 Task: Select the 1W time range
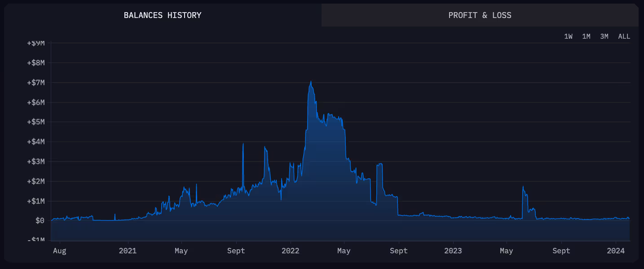click(569, 36)
